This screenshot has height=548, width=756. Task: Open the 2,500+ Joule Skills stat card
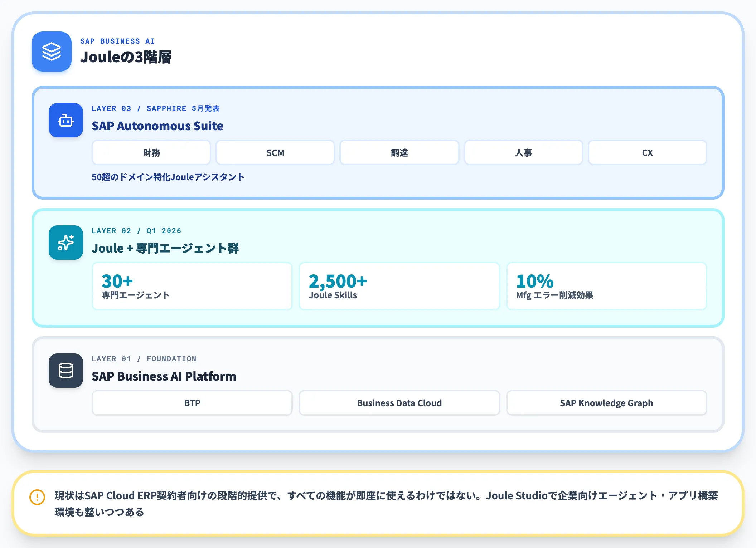point(399,286)
